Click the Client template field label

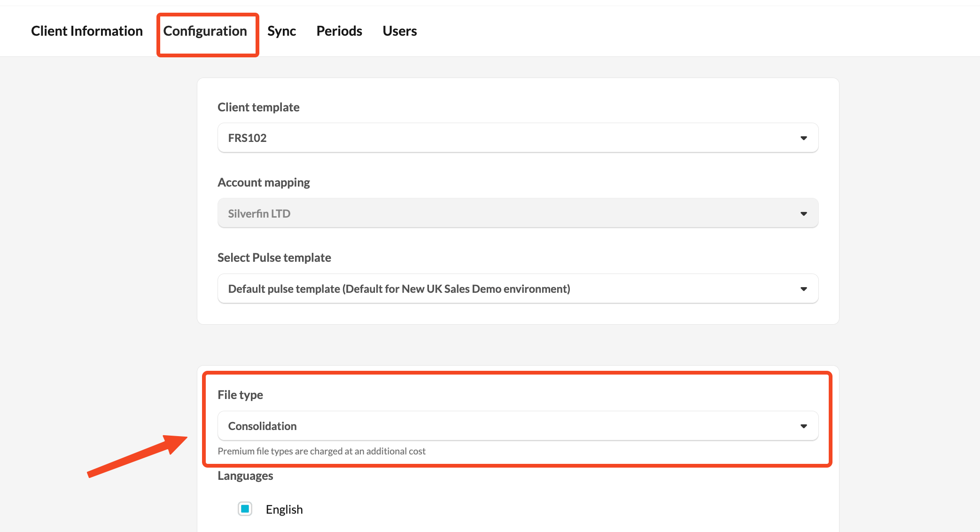258,107
